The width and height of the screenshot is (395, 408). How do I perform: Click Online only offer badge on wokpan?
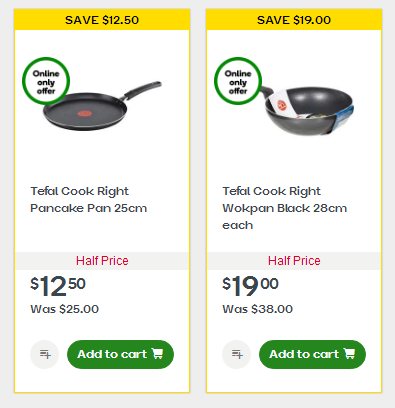(238, 81)
